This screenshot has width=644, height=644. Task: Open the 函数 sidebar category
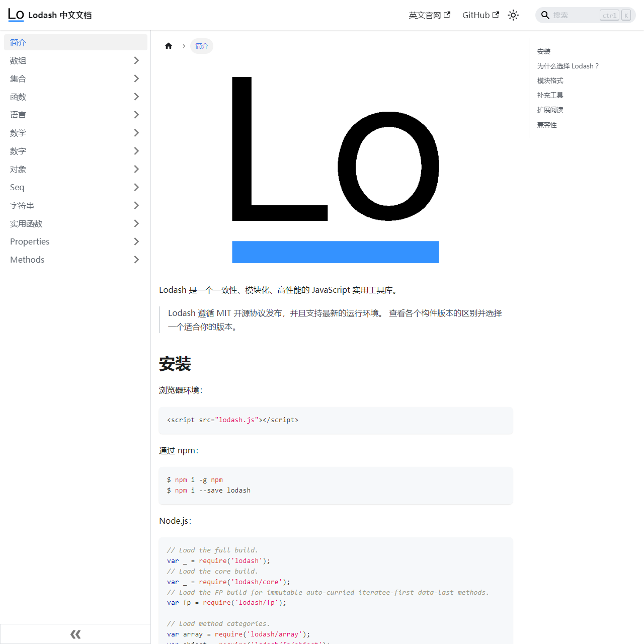[x=65, y=97]
